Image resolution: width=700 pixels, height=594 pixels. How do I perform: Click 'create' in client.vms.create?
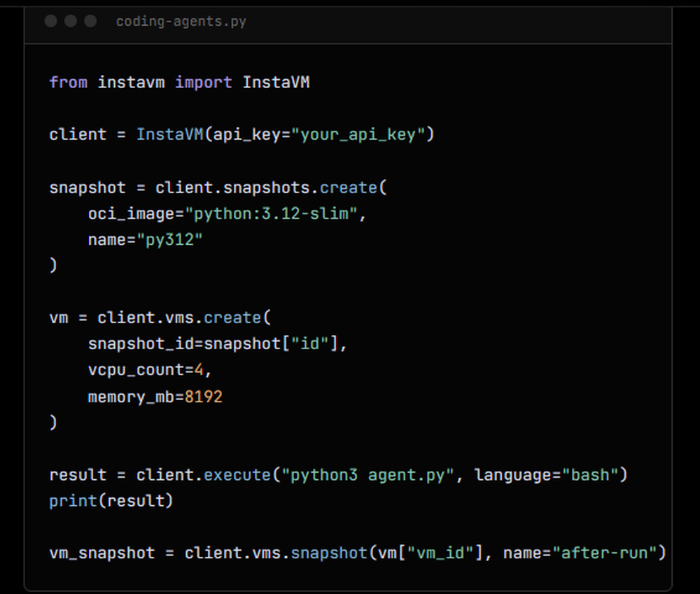(x=232, y=318)
